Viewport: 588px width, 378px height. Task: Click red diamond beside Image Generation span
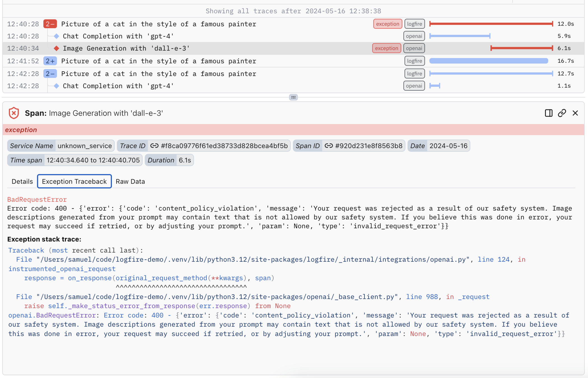pos(57,48)
